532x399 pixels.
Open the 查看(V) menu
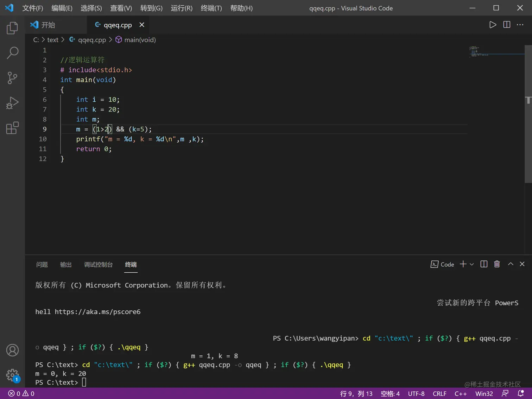[x=121, y=8]
